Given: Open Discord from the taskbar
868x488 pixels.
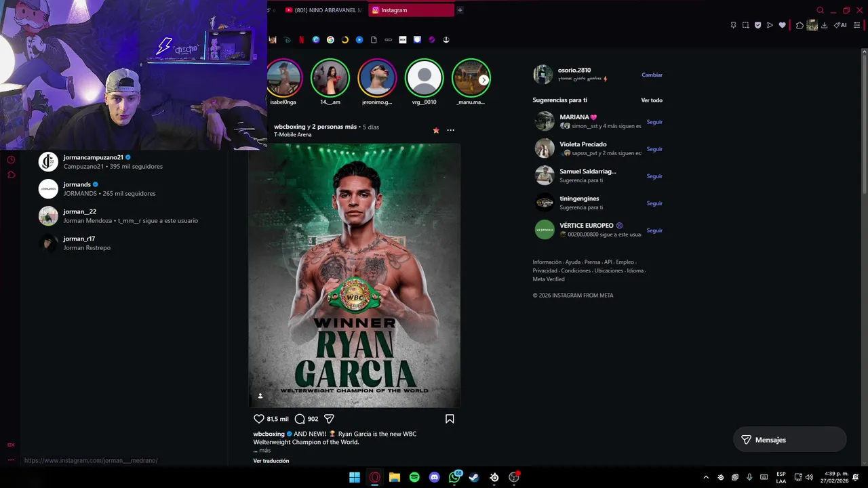Looking at the screenshot, I should pyautogui.click(x=434, y=477).
